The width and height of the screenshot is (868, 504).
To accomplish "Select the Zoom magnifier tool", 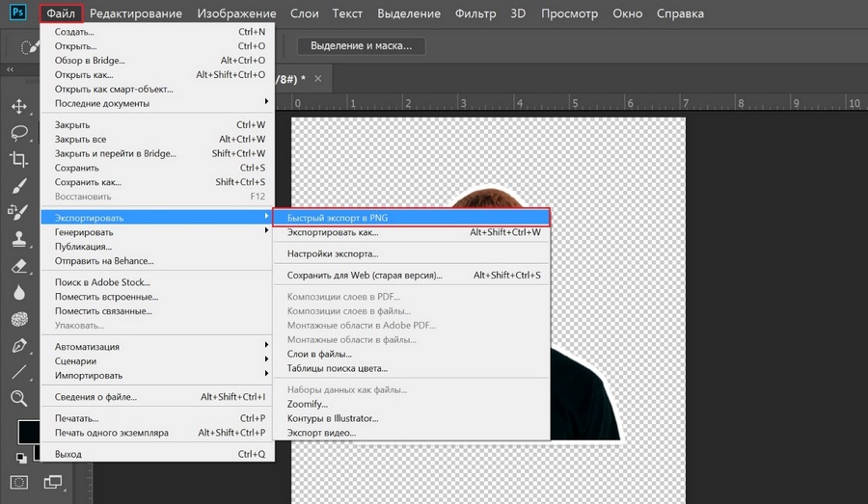I will (x=18, y=398).
